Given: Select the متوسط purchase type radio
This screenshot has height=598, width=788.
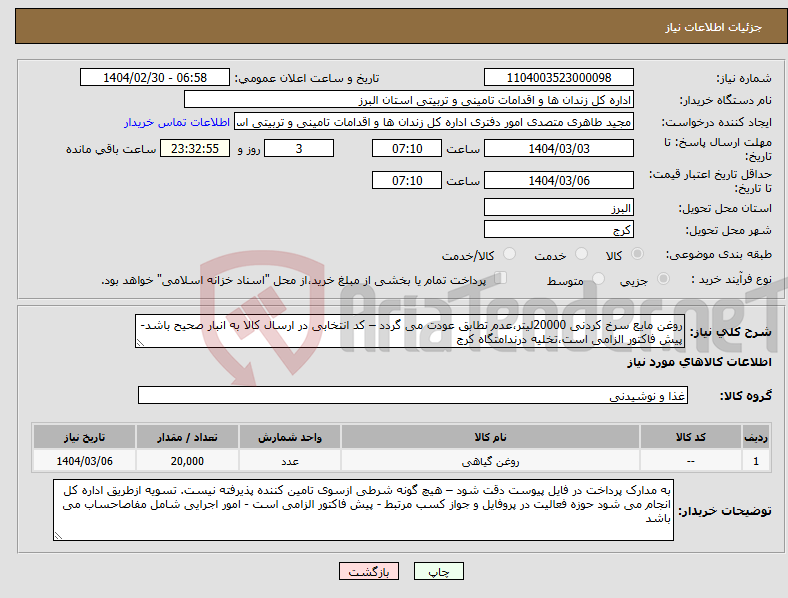Looking at the screenshot, I should [x=598, y=278].
